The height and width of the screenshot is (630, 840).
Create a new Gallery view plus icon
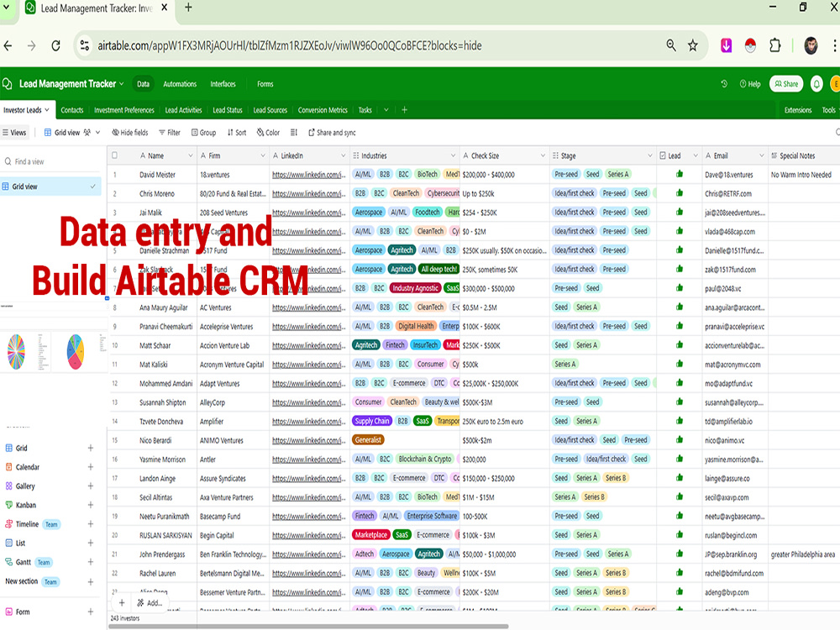click(x=91, y=486)
